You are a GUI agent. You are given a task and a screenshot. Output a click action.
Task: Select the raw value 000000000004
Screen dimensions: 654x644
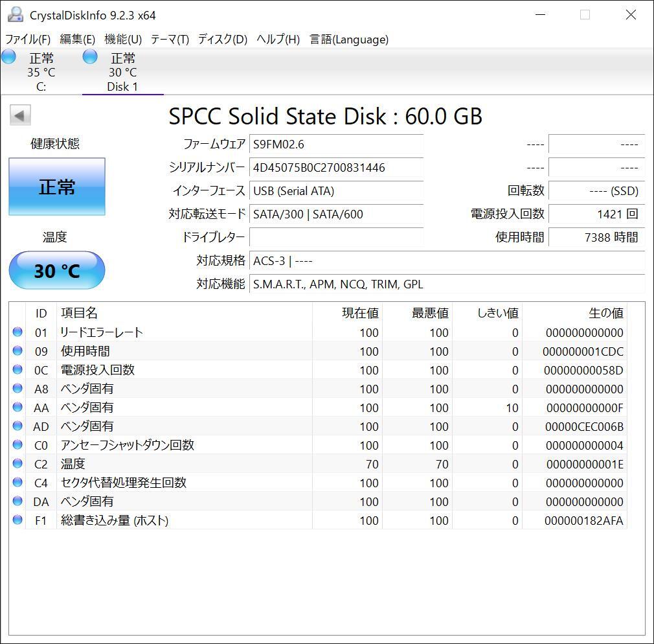(584, 445)
